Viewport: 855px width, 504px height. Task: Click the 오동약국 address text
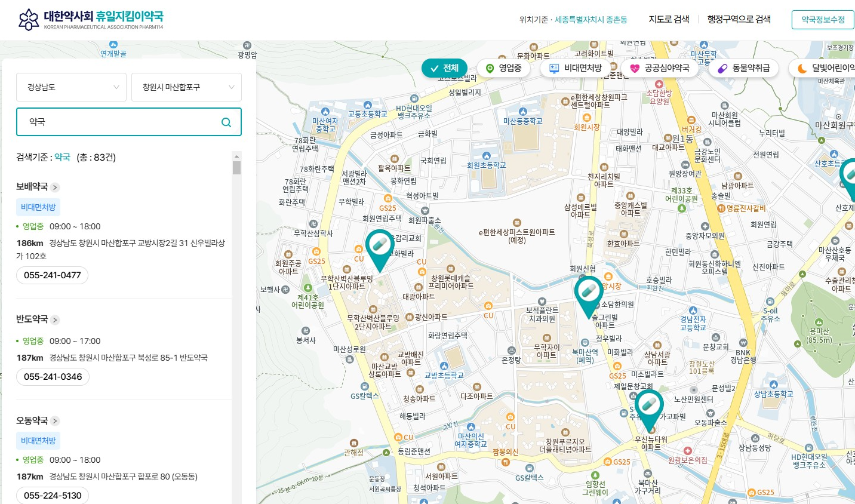[124, 477]
